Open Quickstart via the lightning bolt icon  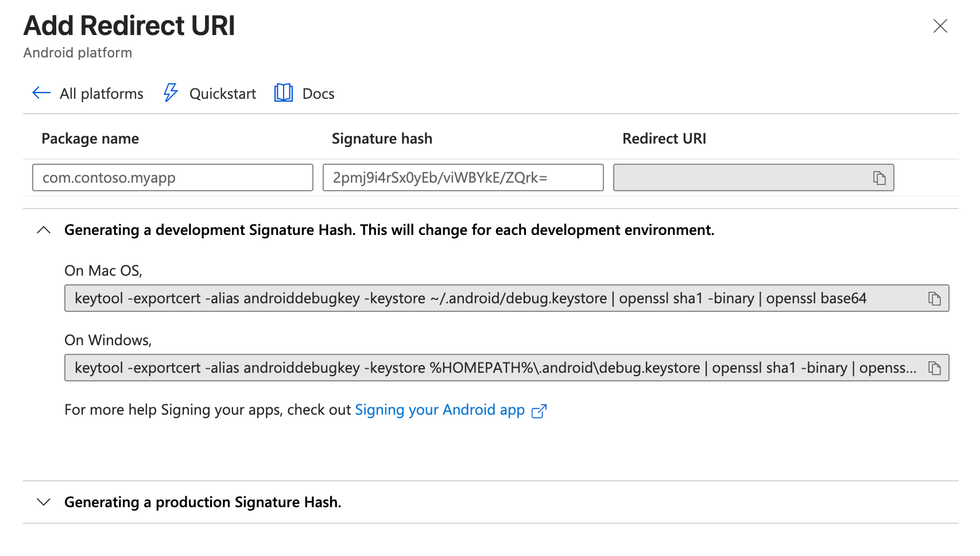click(x=170, y=93)
